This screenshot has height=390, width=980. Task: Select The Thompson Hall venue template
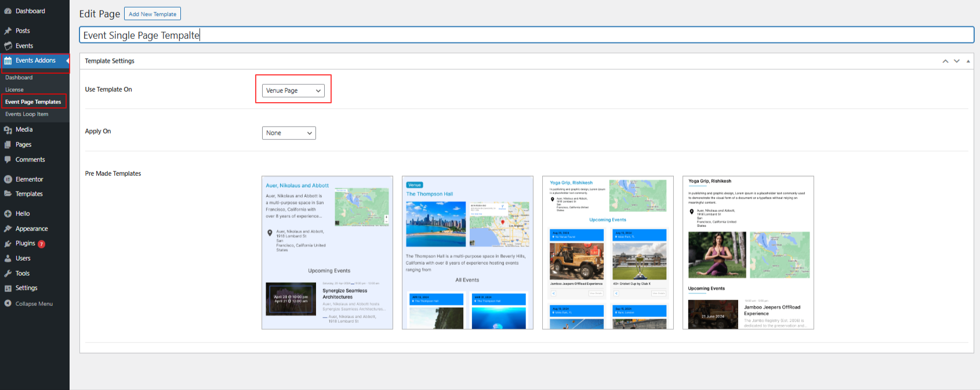pos(467,252)
